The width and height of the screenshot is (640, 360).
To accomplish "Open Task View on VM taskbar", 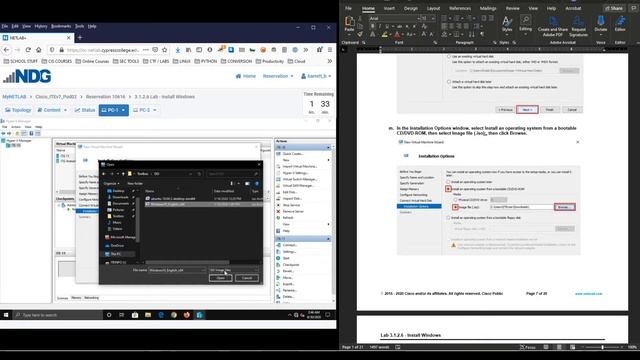I will [122, 315].
